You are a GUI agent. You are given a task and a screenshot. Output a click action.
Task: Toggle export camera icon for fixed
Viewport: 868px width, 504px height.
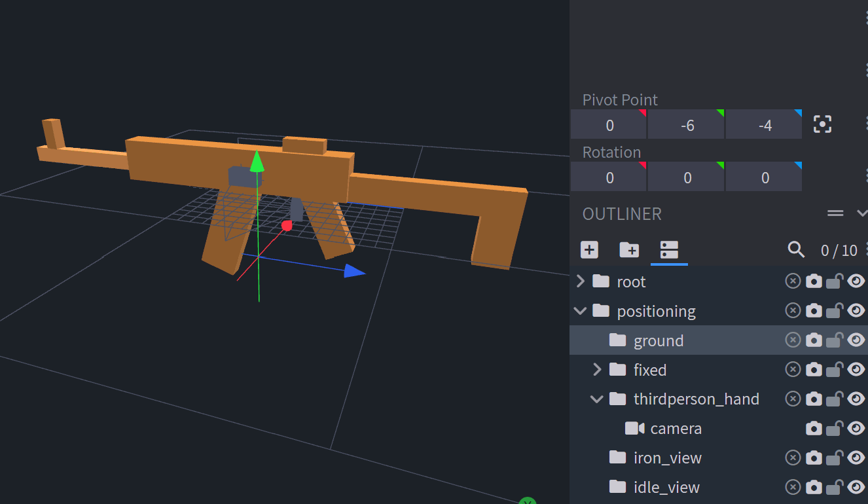click(814, 370)
